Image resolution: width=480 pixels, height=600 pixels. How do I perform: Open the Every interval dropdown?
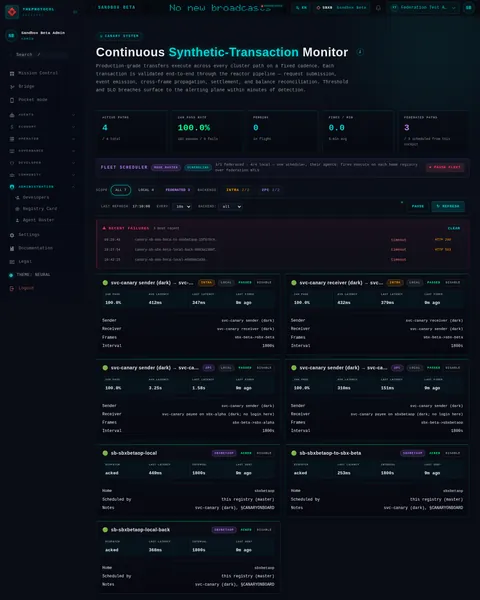[x=182, y=207]
